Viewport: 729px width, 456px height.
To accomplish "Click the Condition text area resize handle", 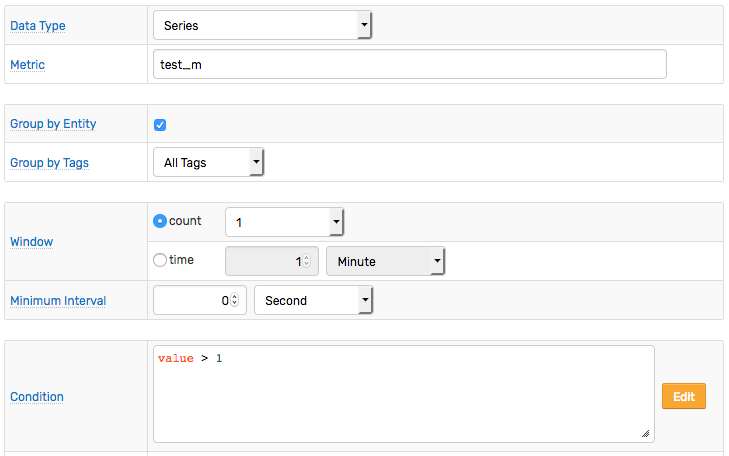I will [x=646, y=434].
